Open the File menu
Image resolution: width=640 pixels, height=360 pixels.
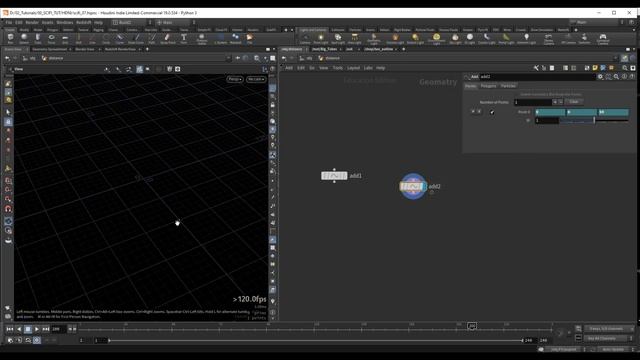point(9,22)
